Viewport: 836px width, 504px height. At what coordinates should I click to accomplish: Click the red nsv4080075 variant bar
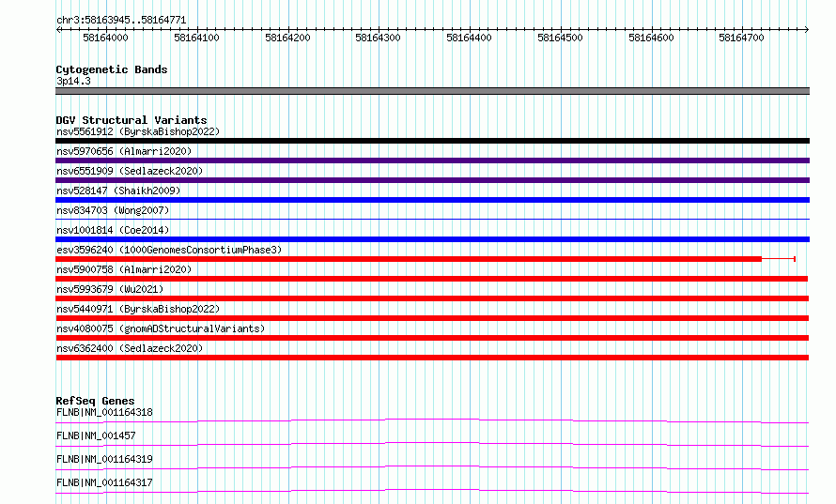coord(432,338)
